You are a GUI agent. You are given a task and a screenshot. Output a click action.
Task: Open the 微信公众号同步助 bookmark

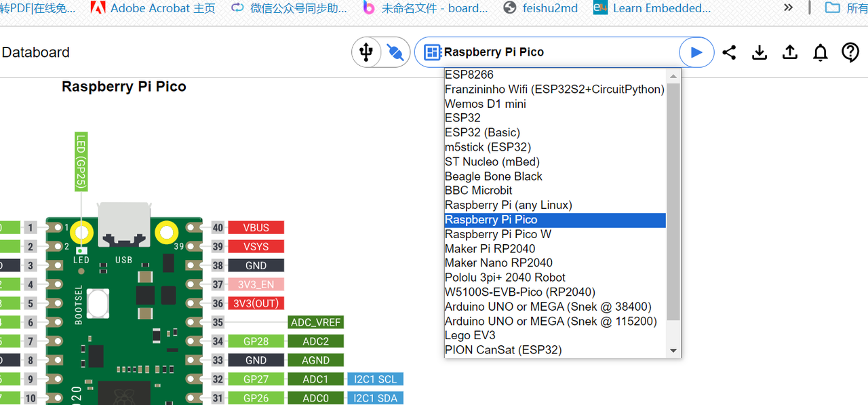point(289,8)
